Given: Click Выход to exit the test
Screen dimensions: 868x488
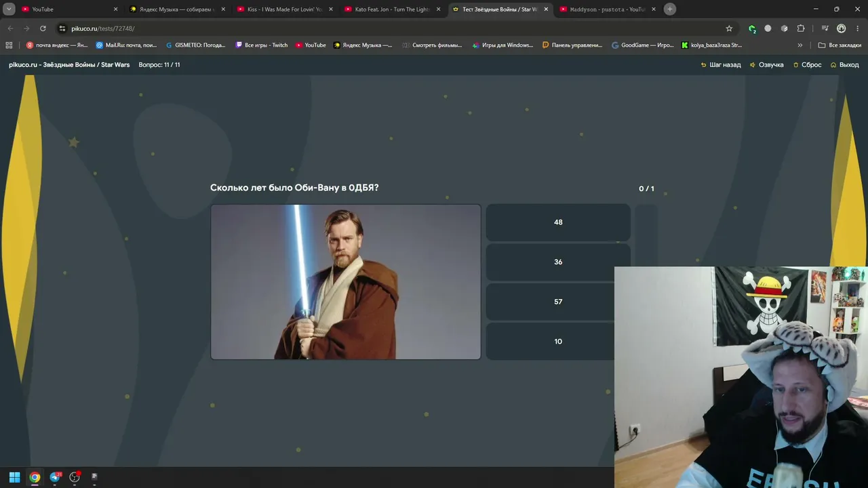Looking at the screenshot, I should [845, 65].
